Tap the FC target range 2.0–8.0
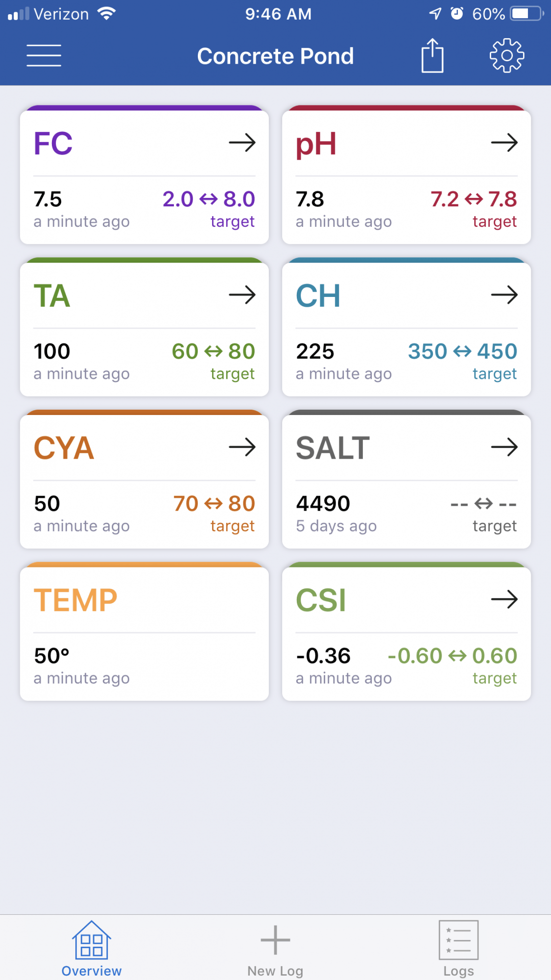The height and width of the screenshot is (980, 551). coord(209,199)
